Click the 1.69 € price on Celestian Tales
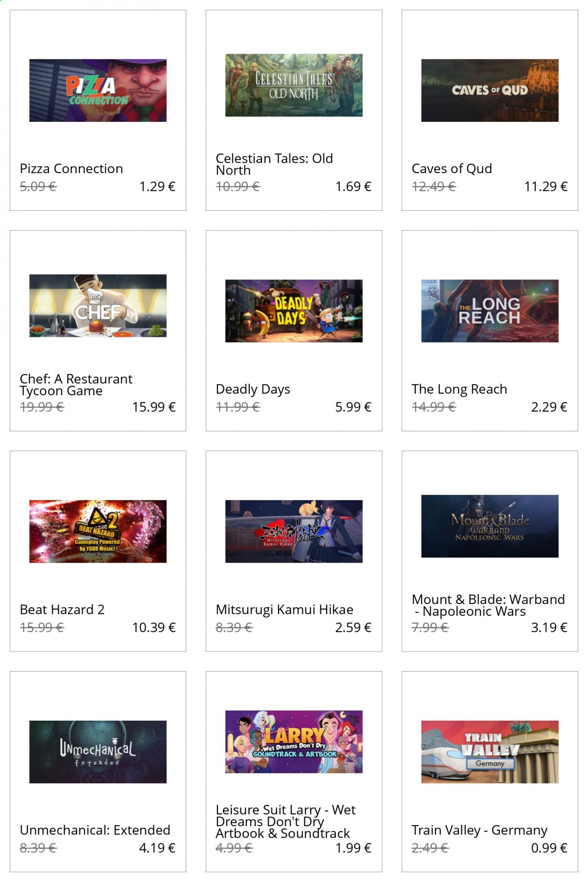Image resolution: width=588 pixels, height=882 pixels. click(353, 187)
